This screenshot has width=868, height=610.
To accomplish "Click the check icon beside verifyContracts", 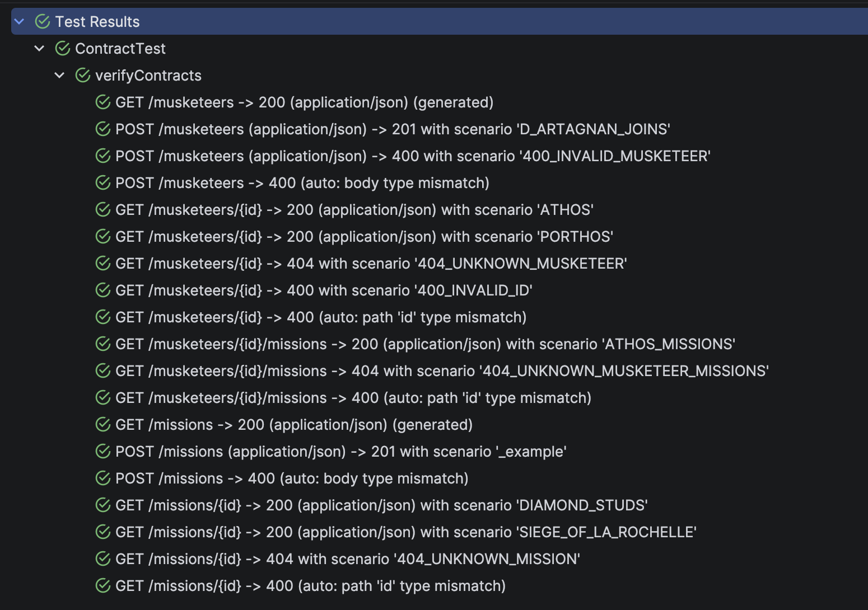I will 82,75.
